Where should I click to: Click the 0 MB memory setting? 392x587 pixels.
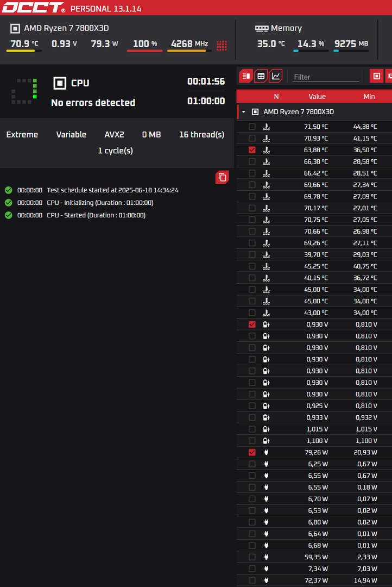coord(151,134)
